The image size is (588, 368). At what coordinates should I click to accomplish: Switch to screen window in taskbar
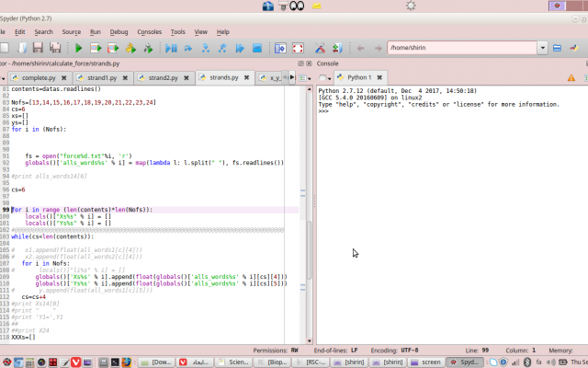[425, 362]
